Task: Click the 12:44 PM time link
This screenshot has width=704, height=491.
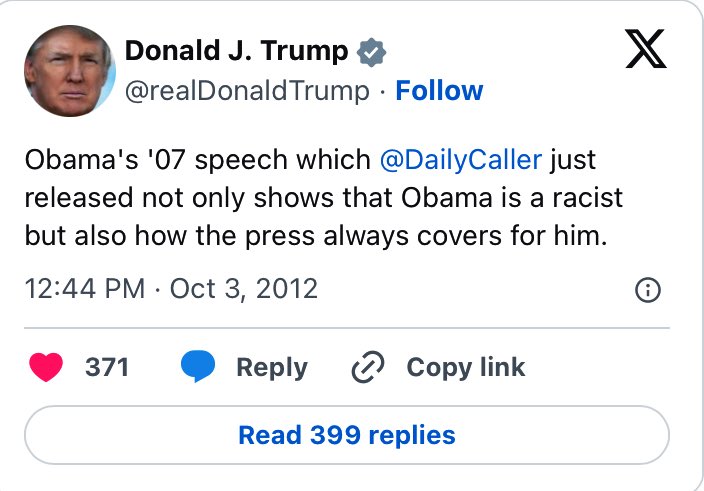Action: point(85,289)
